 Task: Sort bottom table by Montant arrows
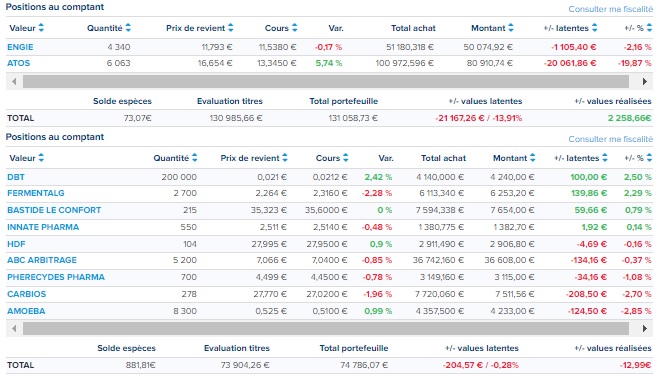[532, 158]
